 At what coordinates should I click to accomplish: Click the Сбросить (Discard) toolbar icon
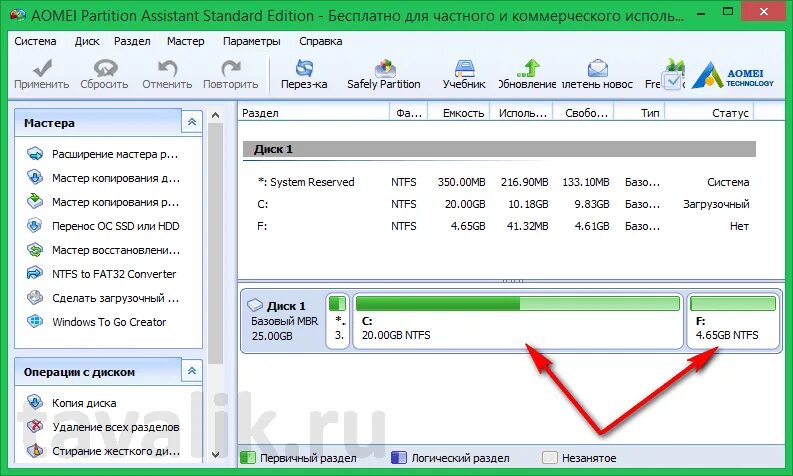[x=105, y=68]
